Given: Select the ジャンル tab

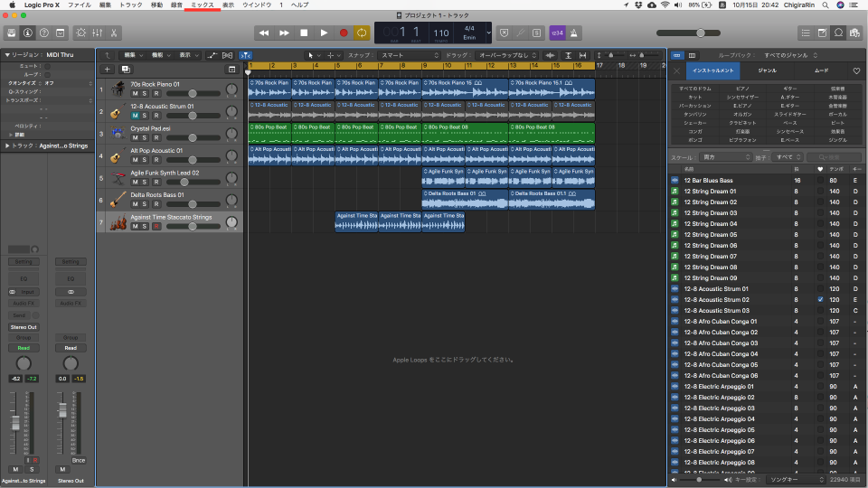Looking at the screenshot, I should tap(768, 70).
